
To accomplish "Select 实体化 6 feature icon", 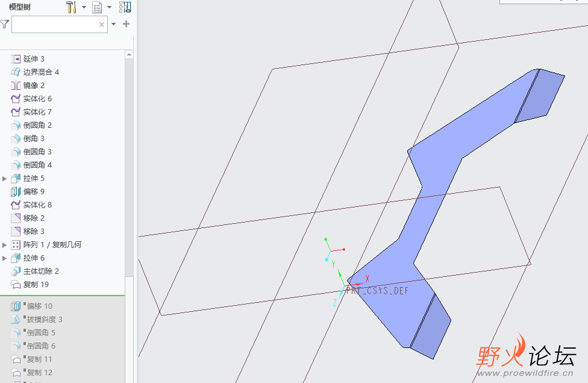I will pyautogui.click(x=16, y=99).
